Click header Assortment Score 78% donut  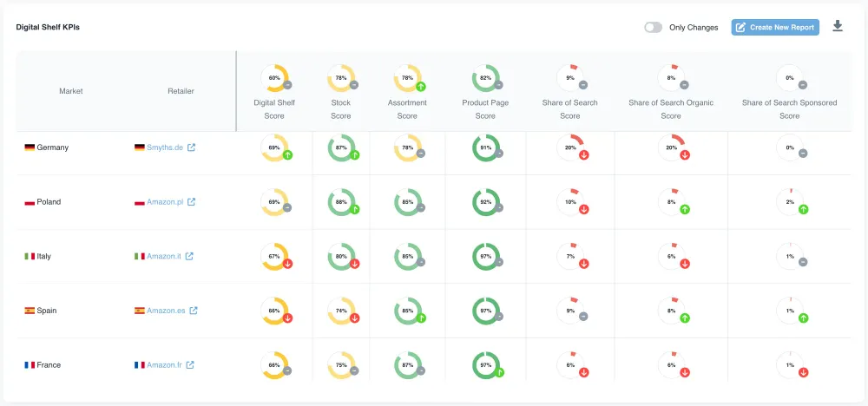[407, 78]
